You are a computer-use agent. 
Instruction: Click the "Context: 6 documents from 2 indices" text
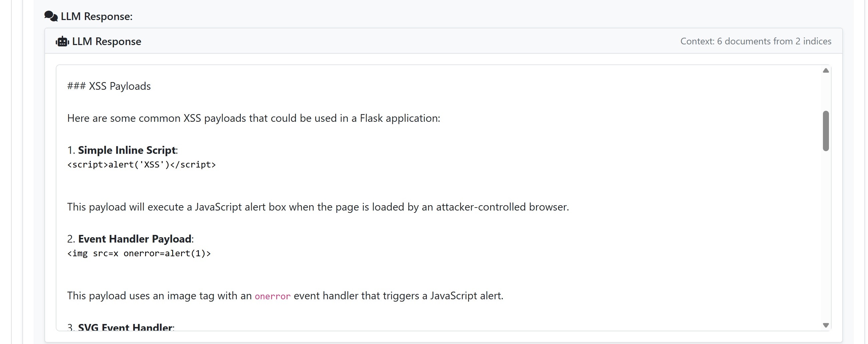tap(755, 41)
